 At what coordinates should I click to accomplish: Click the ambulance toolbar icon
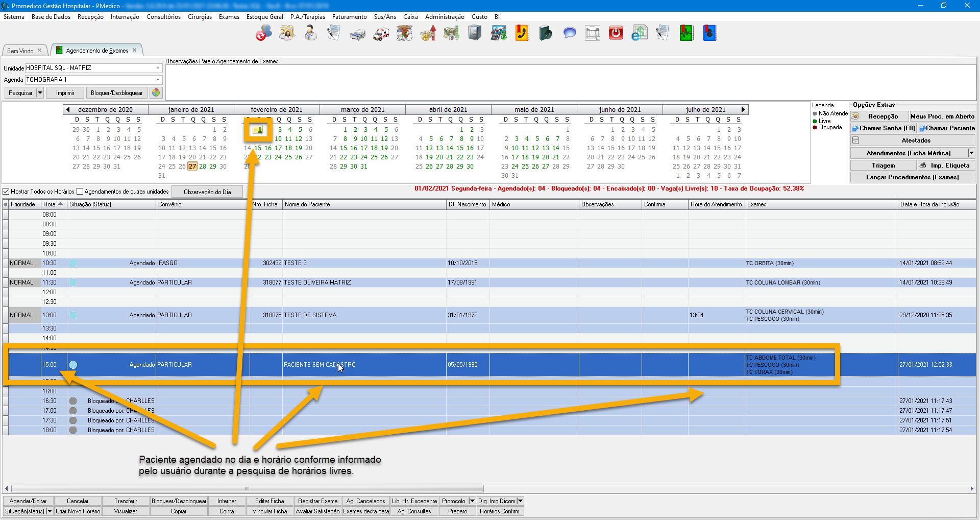(381, 34)
